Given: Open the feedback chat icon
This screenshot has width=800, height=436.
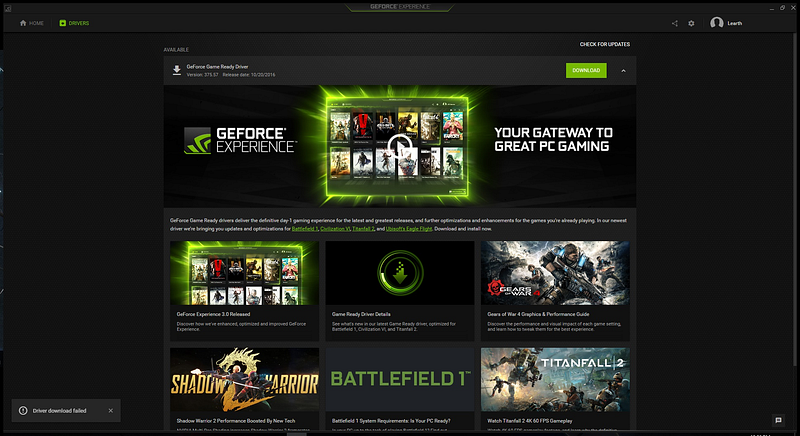Looking at the screenshot, I should (779, 420).
